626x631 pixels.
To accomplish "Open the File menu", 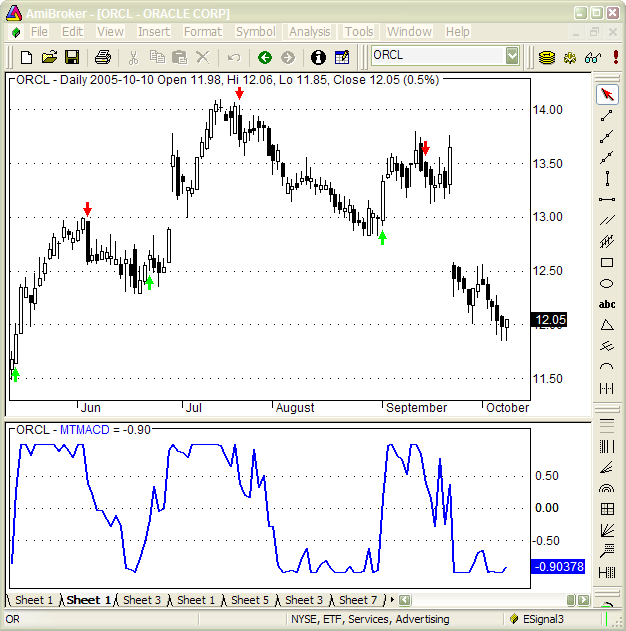I will point(39,31).
